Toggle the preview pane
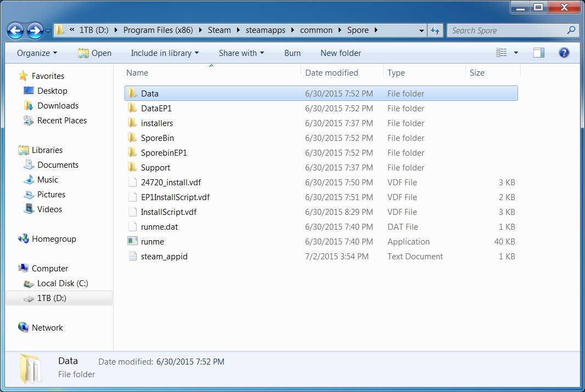The image size is (585, 392). click(x=538, y=53)
